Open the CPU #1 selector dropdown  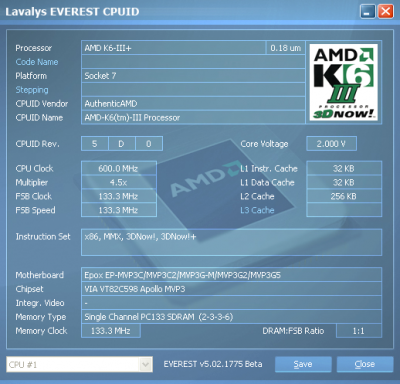[x=79, y=364]
